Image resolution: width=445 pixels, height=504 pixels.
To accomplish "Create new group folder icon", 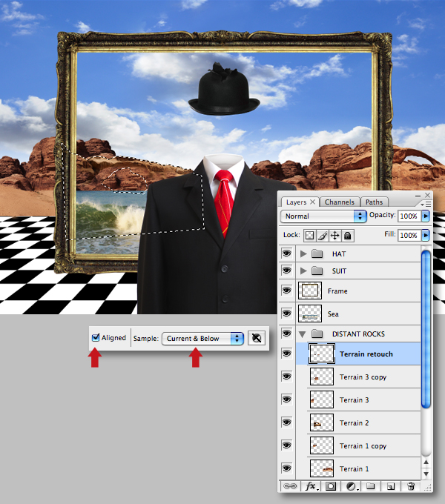I will coord(371,486).
